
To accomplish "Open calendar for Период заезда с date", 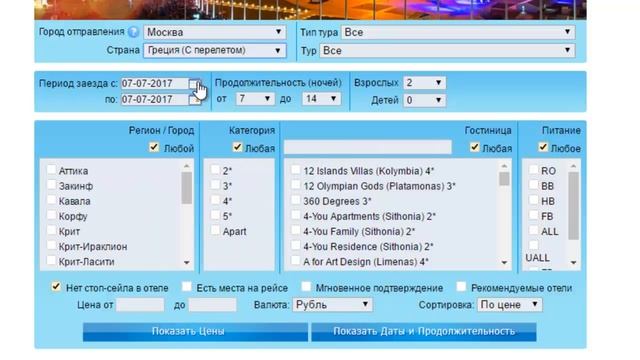I will 195,84.
